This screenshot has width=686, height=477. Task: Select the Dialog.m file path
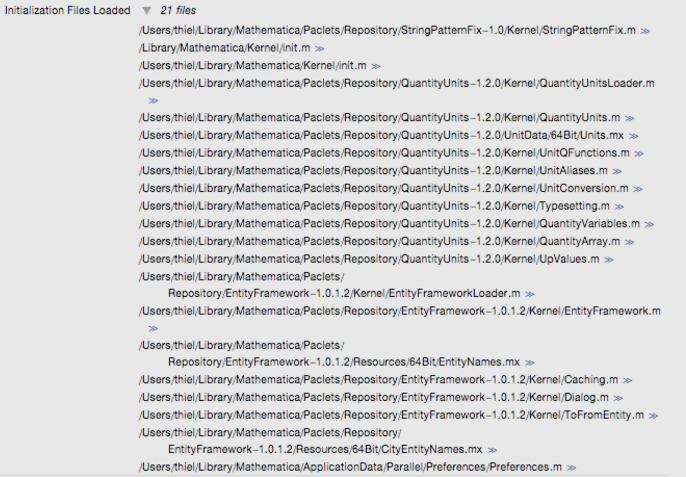[374, 398]
